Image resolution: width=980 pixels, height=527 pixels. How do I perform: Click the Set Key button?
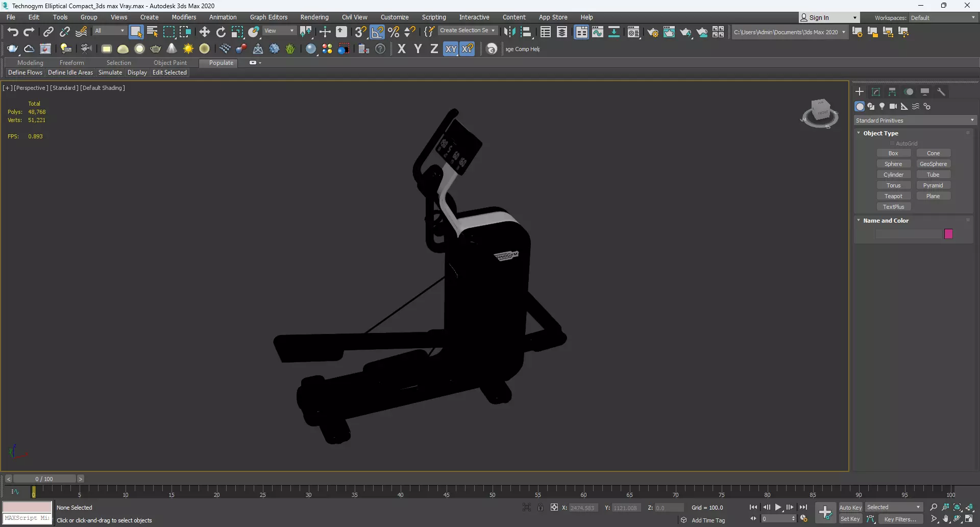tap(850, 519)
